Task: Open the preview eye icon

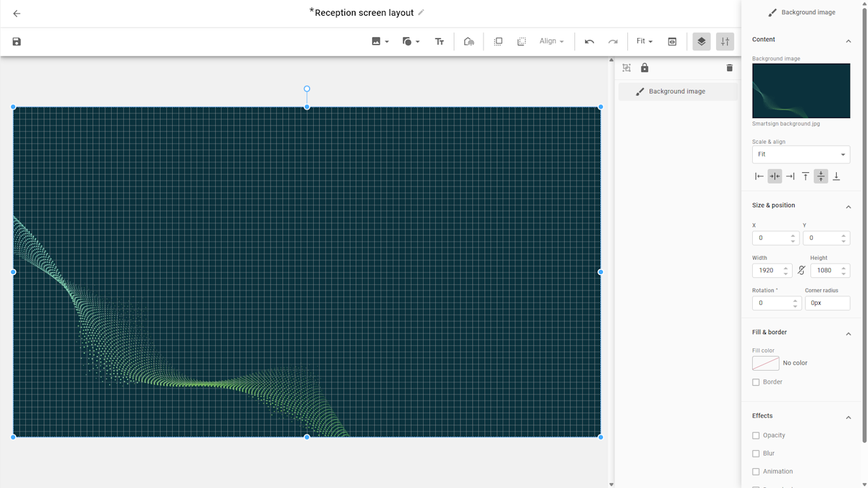Action: [672, 42]
